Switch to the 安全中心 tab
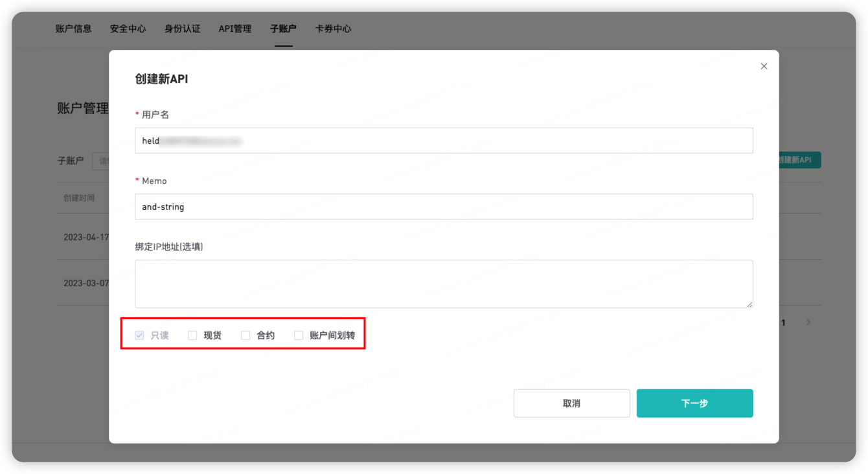The image size is (868, 474). pyautogui.click(x=128, y=28)
